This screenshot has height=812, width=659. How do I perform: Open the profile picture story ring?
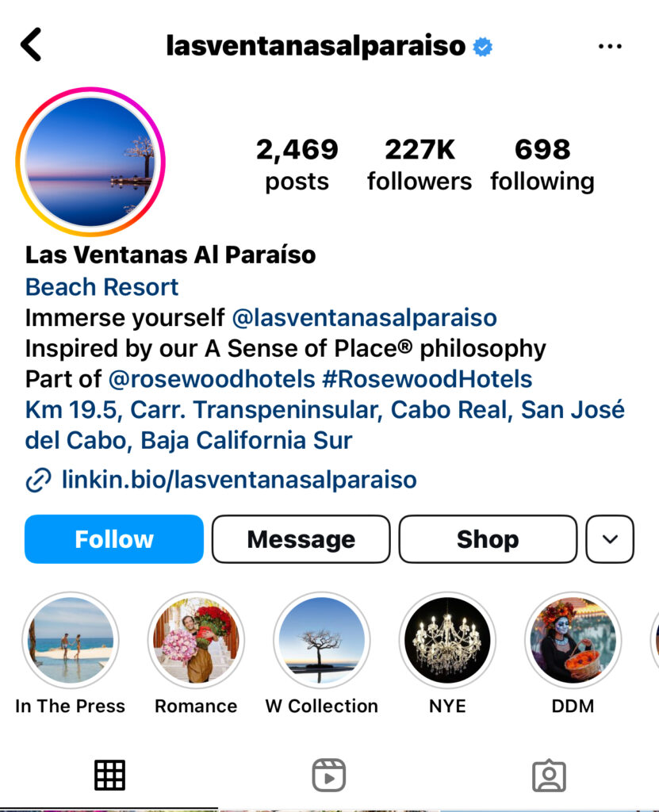click(x=90, y=162)
